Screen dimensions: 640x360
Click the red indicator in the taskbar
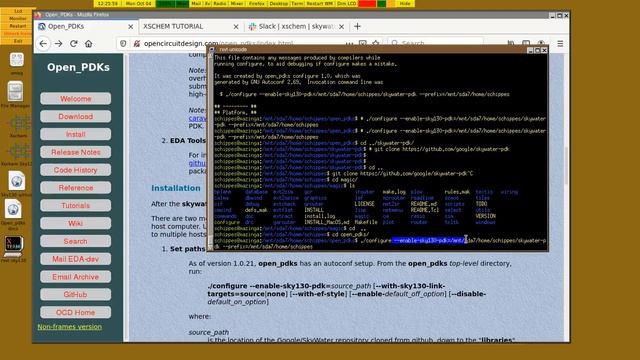pos(367,3)
